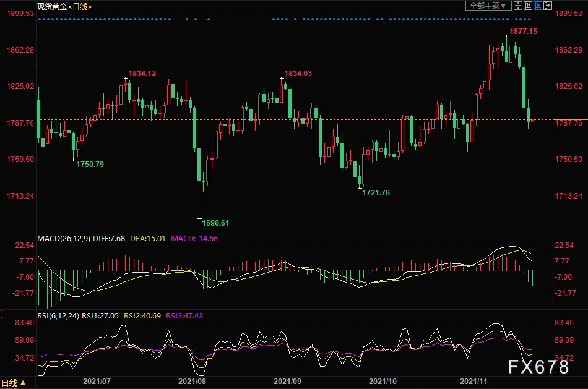
Task: Open the 全部主题 dropdown
Action: coord(488,6)
